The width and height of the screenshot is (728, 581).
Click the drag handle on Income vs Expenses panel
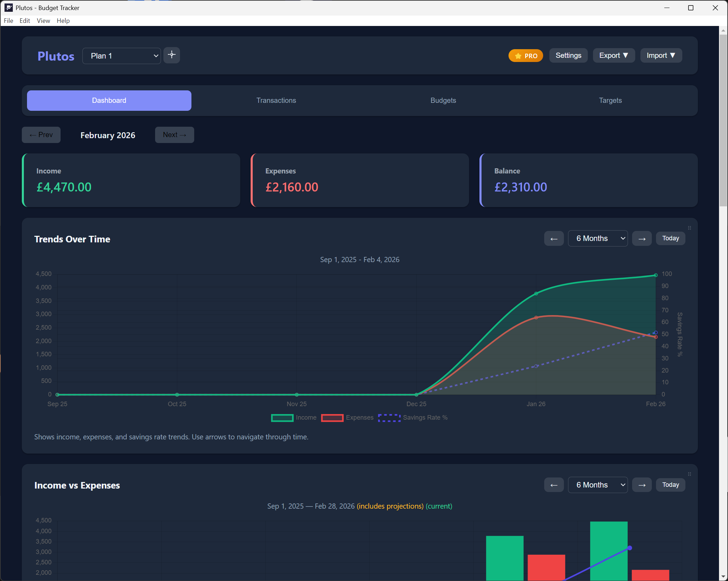click(689, 474)
